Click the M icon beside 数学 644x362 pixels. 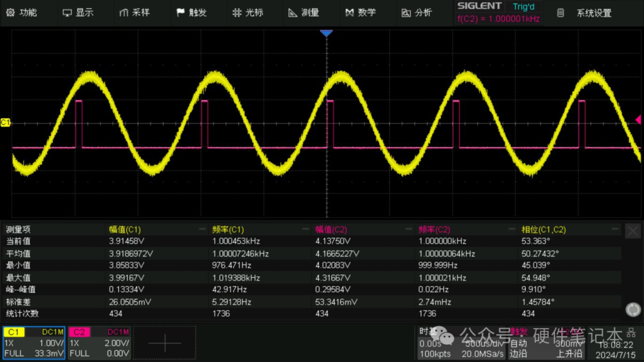[349, 13]
